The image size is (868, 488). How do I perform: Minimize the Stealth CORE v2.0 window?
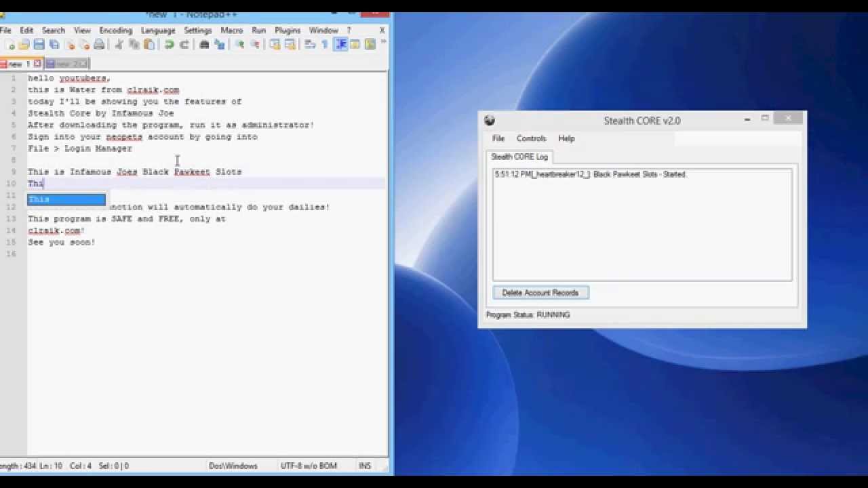tap(747, 120)
